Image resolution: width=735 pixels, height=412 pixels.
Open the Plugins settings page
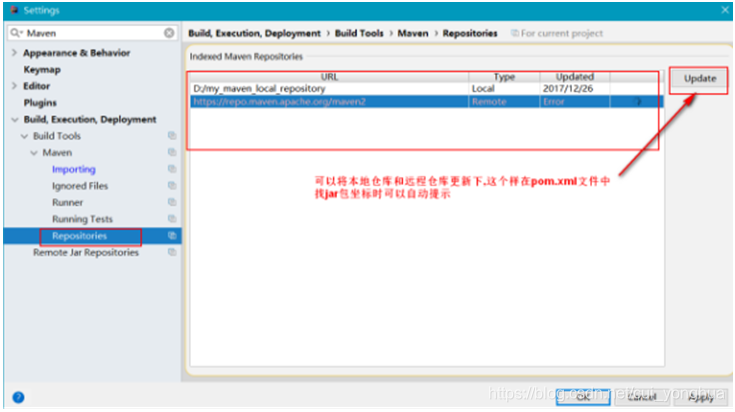coord(40,103)
